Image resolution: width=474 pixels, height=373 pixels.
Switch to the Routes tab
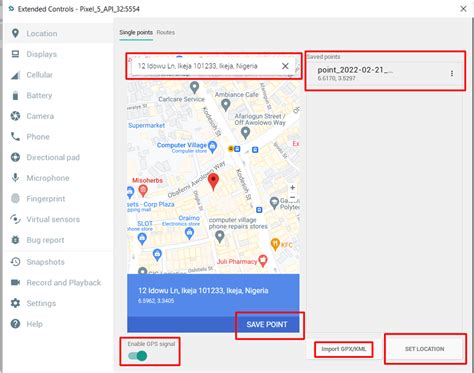[166, 32]
